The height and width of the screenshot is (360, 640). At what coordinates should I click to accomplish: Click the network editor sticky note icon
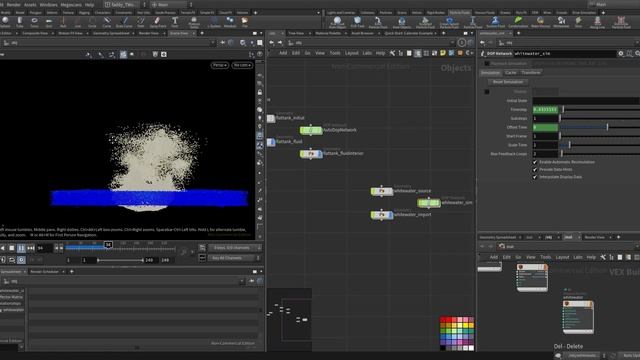pyautogui.click(x=443, y=53)
